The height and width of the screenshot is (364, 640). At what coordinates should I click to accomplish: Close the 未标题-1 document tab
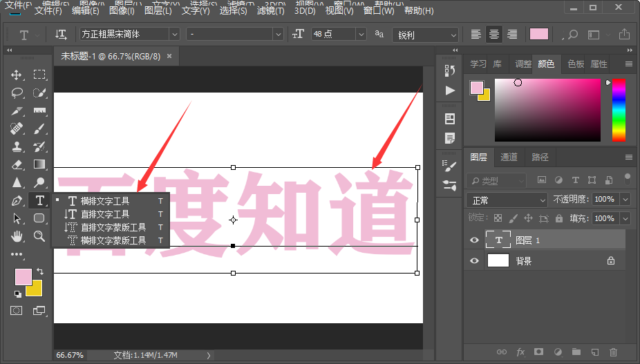pyautogui.click(x=169, y=57)
